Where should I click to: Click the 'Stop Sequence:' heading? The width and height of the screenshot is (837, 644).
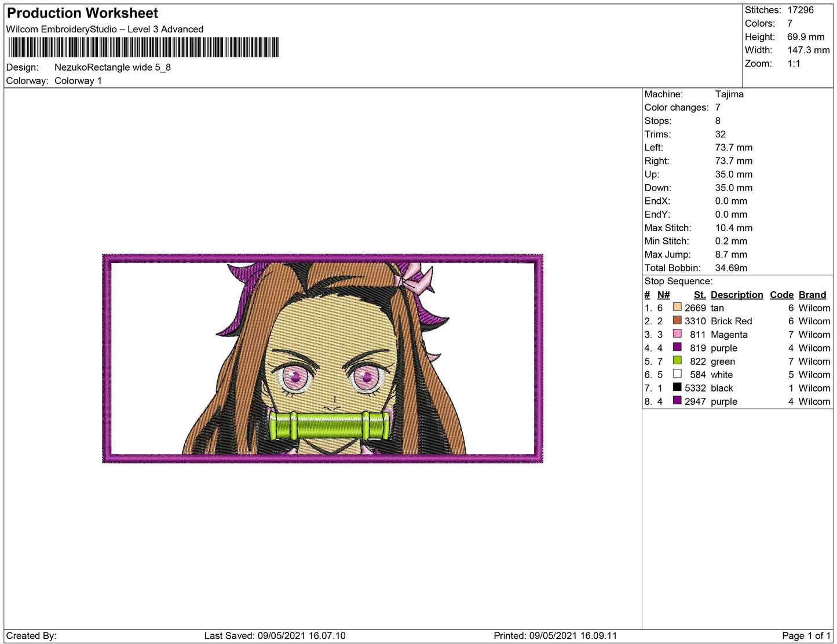(x=678, y=281)
